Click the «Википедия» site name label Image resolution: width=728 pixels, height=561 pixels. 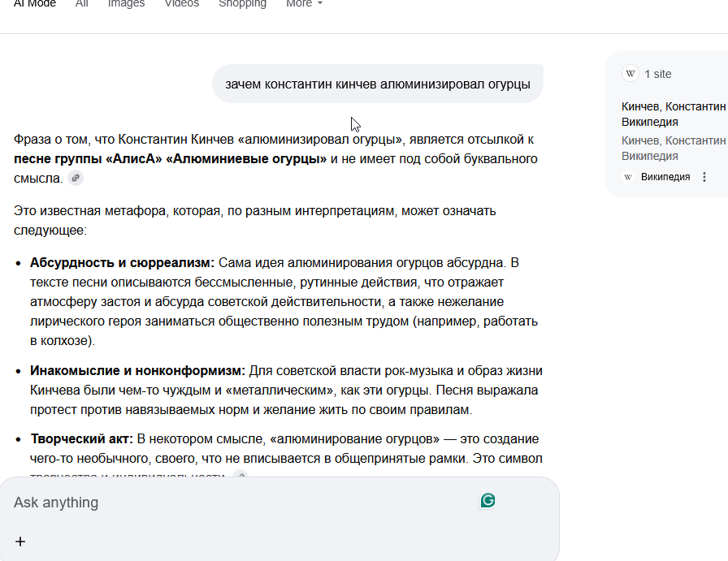665,177
